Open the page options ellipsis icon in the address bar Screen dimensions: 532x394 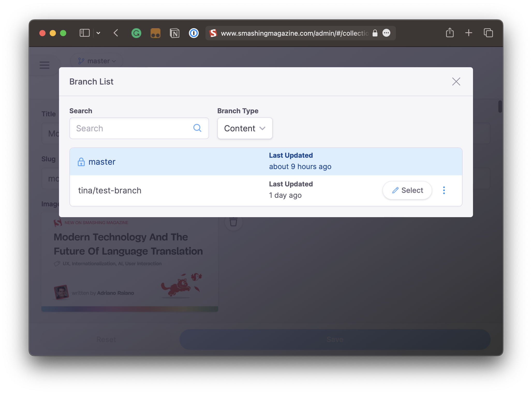tap(386, 33)
